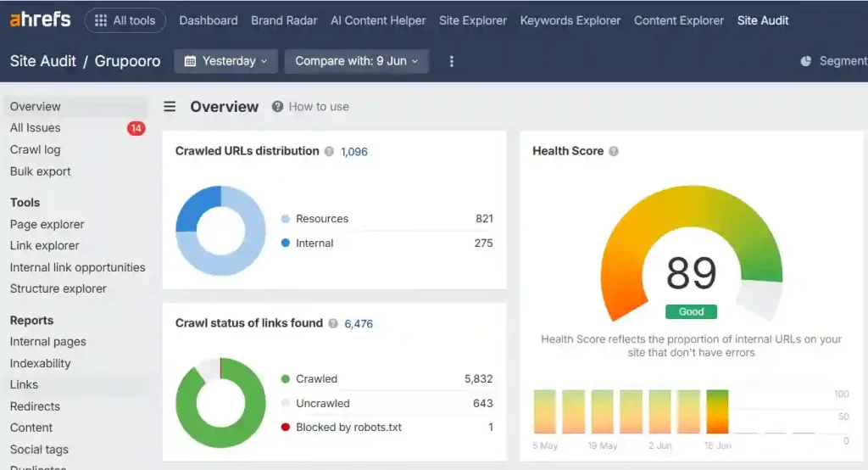
Task: Open the Yesterday date dropdown
Action: [x=225, y=61]
